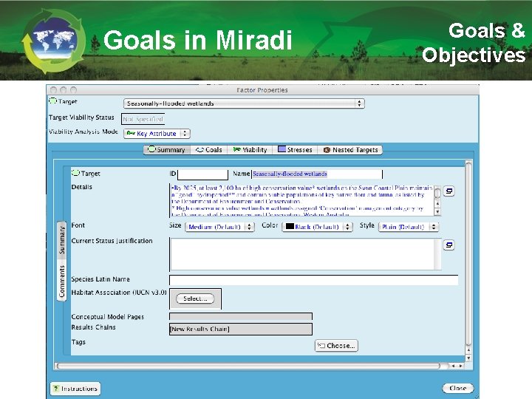
Task: Select the vertical Comments side tab
Action: pyautogui.click(x=61, y=281)
